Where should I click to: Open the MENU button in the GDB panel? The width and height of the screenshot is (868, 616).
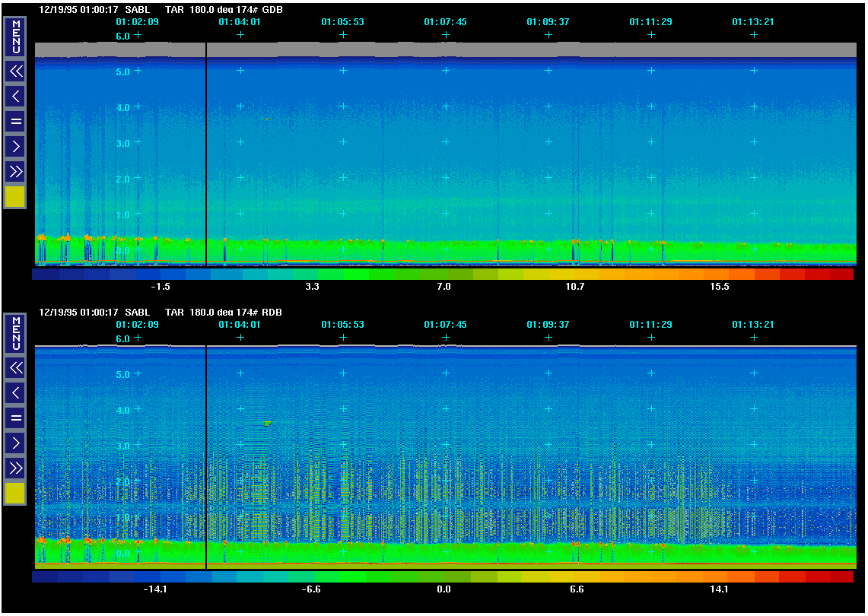[x=15, y=37]
